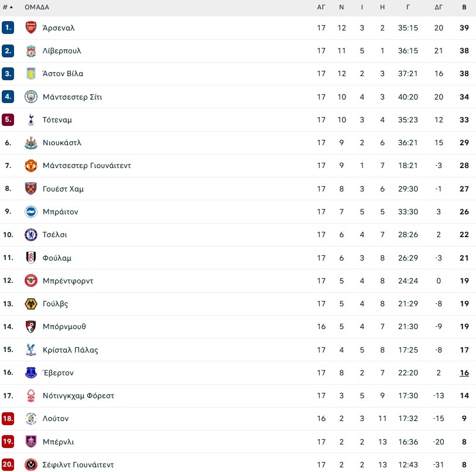Click the blue position 1 badge
The width and height of the screenshot is (476, 472).
[8, 28]
